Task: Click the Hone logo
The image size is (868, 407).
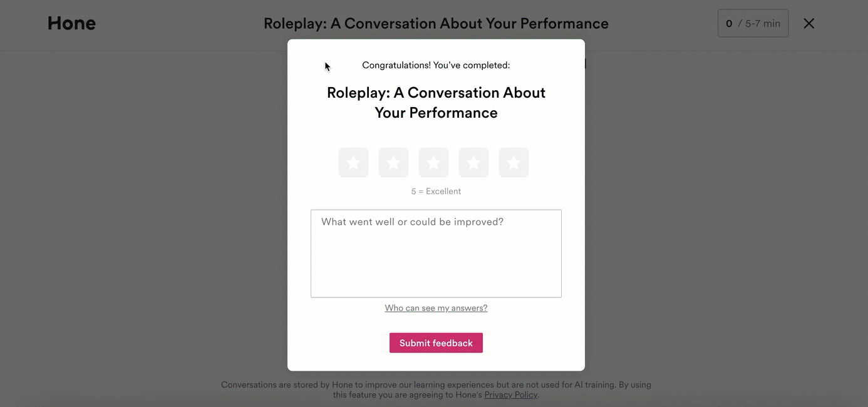Action: [x=71, y=23]
